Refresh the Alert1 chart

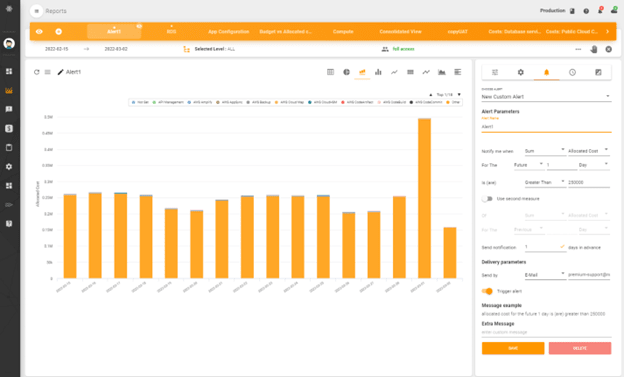(x=37, y=72)
